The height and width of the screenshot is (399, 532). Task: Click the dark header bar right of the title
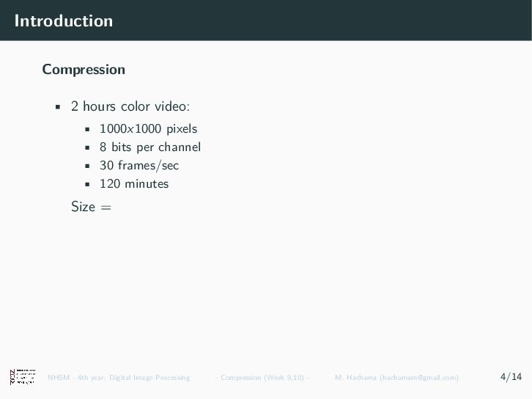click(x=322, y=21)
